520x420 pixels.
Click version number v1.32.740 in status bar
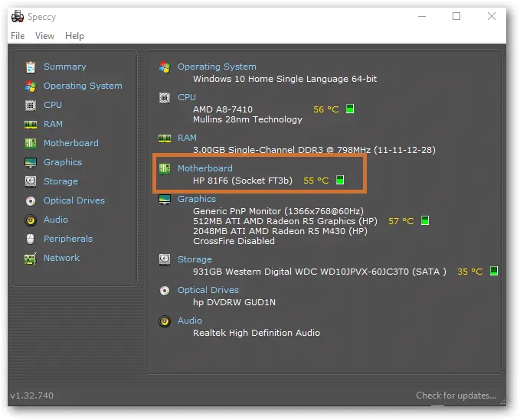pos(32,396)
